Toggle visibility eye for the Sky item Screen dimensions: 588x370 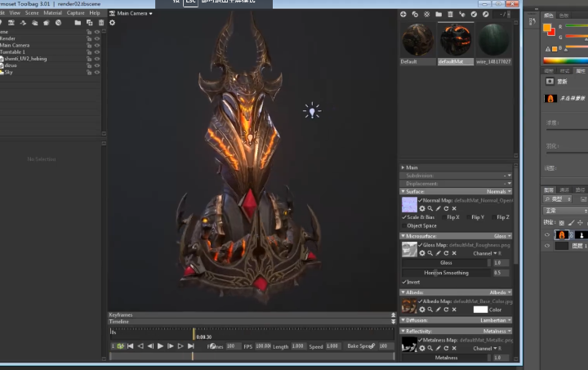click(97, 72)
